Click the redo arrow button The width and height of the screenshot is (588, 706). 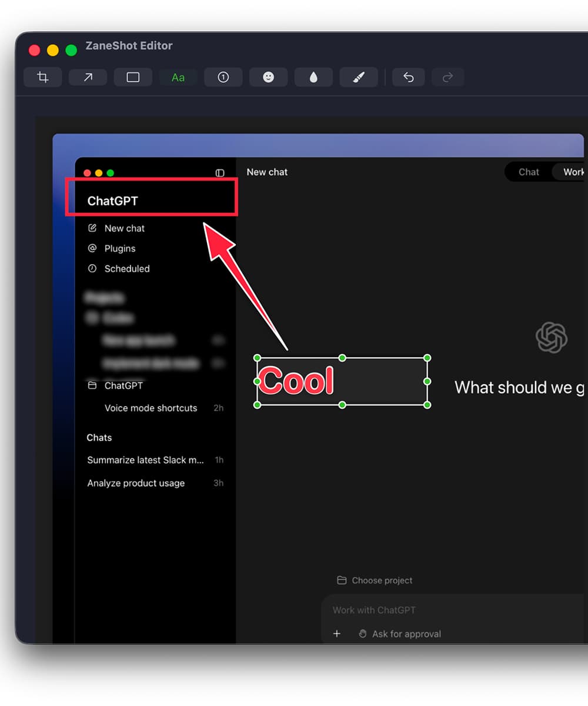tap(447, 77)
